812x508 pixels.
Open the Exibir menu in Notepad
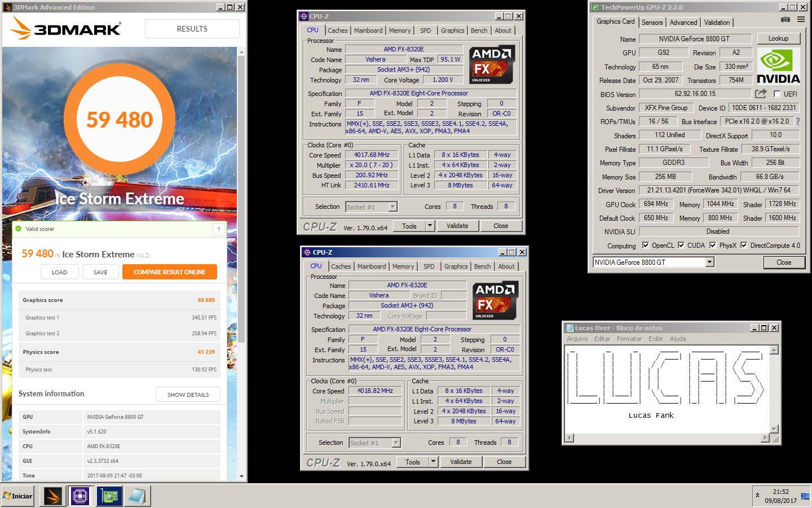pos(656,339)
